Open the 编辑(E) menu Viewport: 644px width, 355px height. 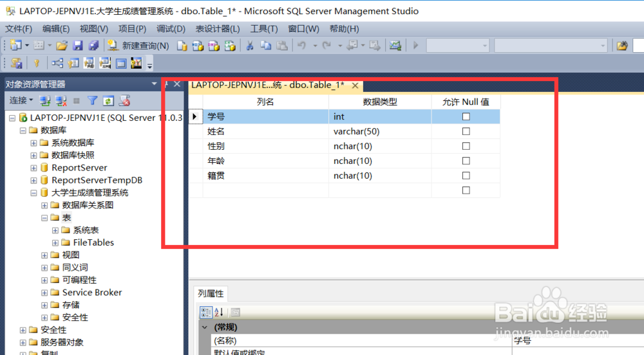coord(56,29)
